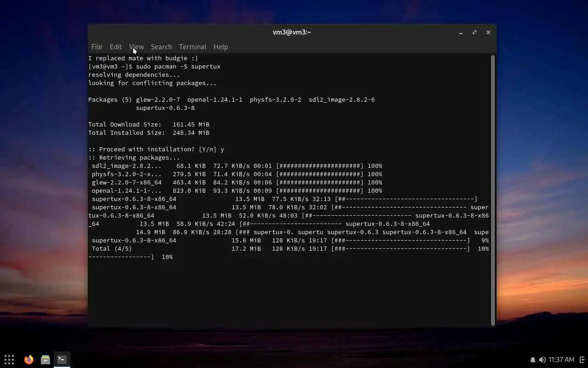The height and width of the screenshot is (368, 588).
Task: Click the '72.7 KiB/s' speed value
Action: click(232, 166)
